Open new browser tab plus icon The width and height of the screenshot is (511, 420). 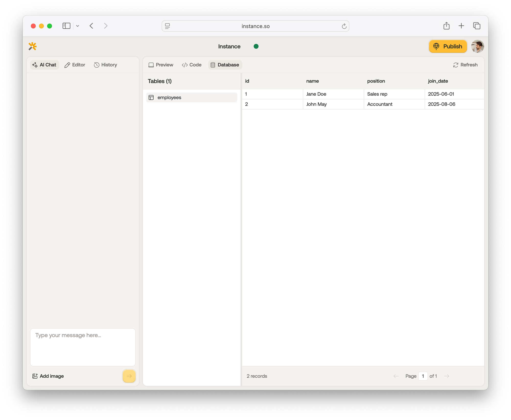[461, 26]
